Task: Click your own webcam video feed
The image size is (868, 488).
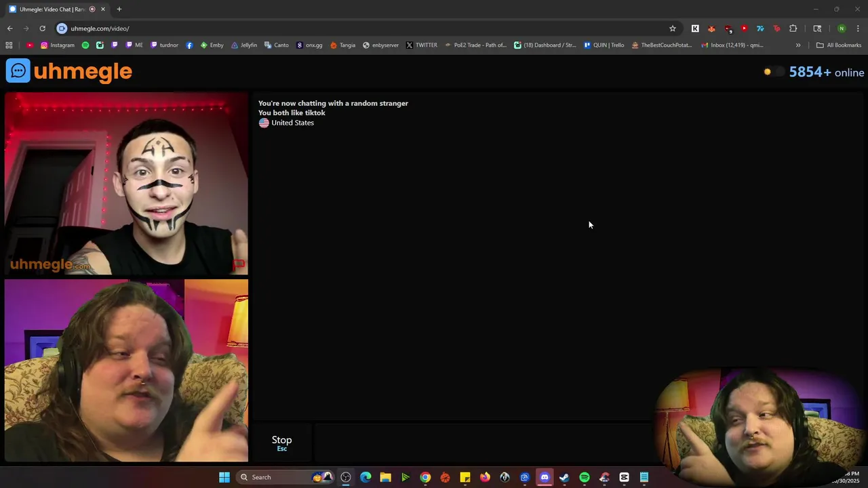Action: [x=126, y=371]
